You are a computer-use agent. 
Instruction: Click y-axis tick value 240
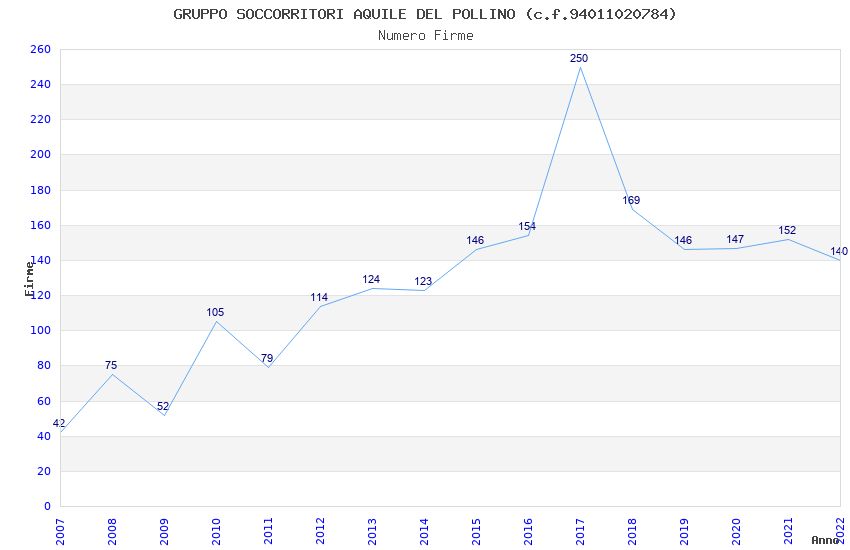coord(41,85)
